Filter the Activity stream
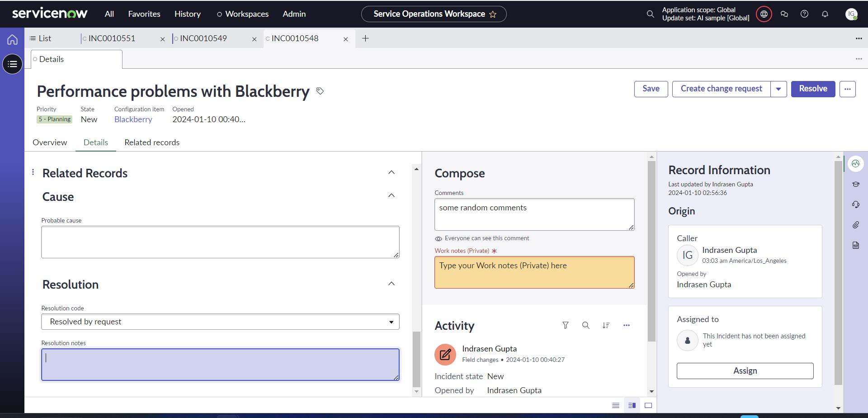868x418 pixels. [x=565, y=325]
